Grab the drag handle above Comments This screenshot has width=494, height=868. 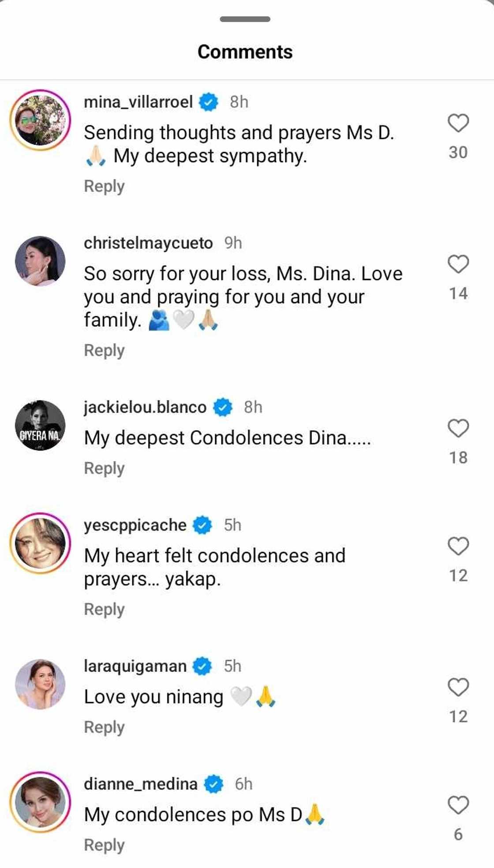(245, 19)
